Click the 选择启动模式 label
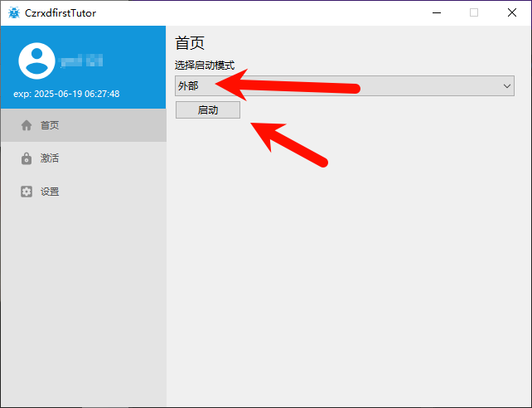Screen dimensions: 532x408 click(205, 65)
